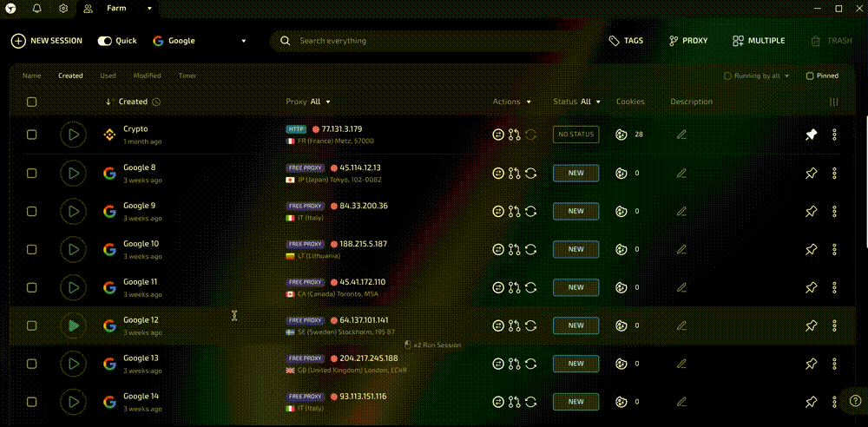Select the Google 11 row checkbox
The image size is (868, 427).
click(31, 287)
